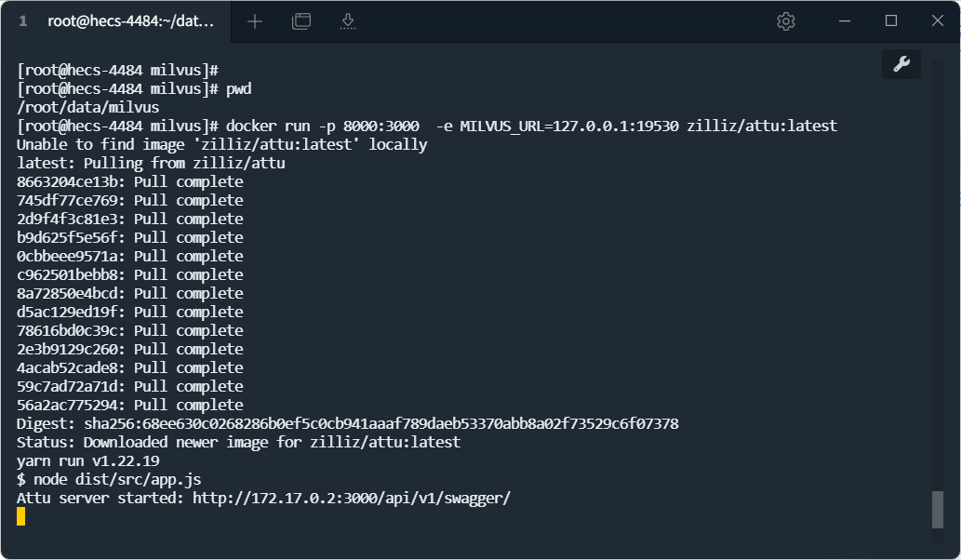Viewport: 961px width, 560px height.
Task: Click the /root/data/milvus path output
Action: [x=88, y=107]
